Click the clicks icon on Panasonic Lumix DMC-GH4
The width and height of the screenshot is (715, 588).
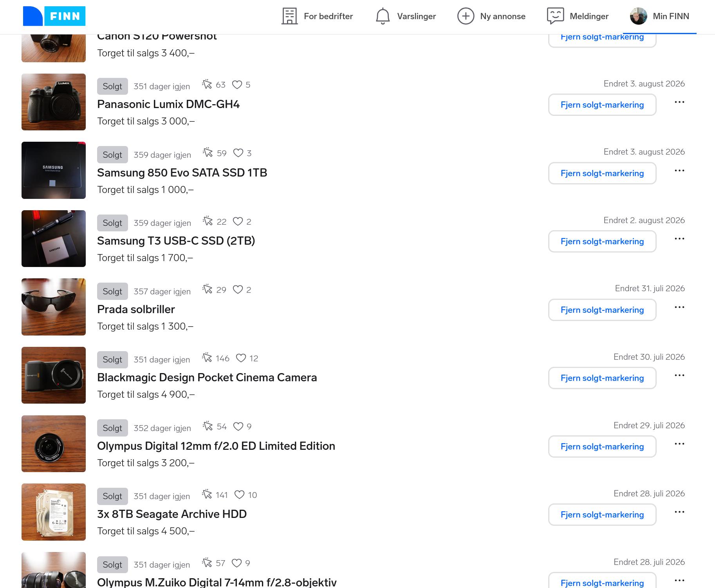coord(207,84)
